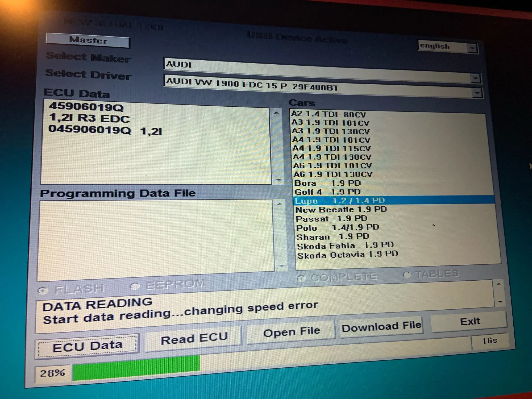532x399 pixels.
Task: Click the Download File button
Action: (381, 327)
